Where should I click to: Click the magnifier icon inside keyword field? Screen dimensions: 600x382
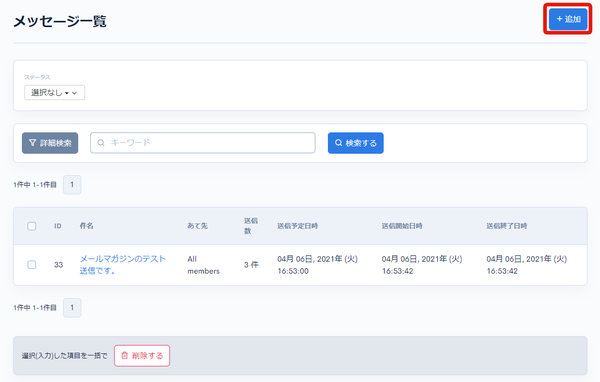[101, 143]
